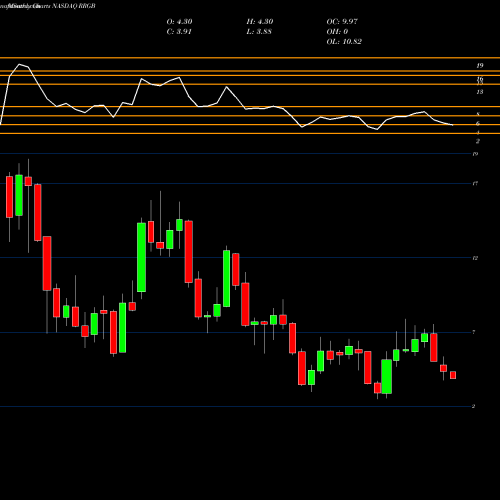Click the low value L: 3.88
The height and width of the screenshot is (500, 500).
pyautogui.click(x=259, y=32)
